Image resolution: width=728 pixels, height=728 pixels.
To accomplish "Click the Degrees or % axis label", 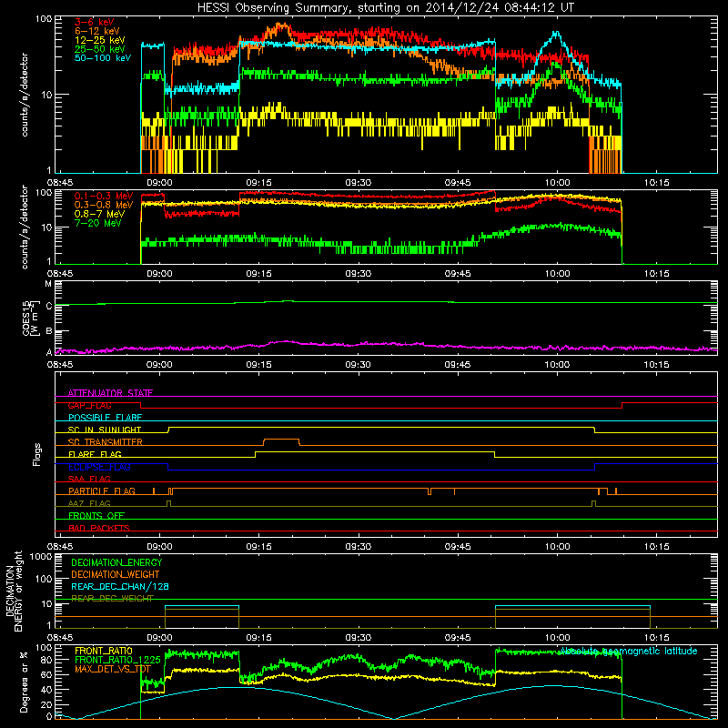I will 24,682.
